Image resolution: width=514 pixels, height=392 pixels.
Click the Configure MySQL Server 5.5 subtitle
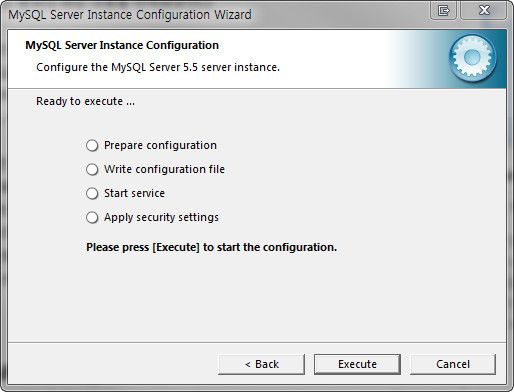[158, 67]
